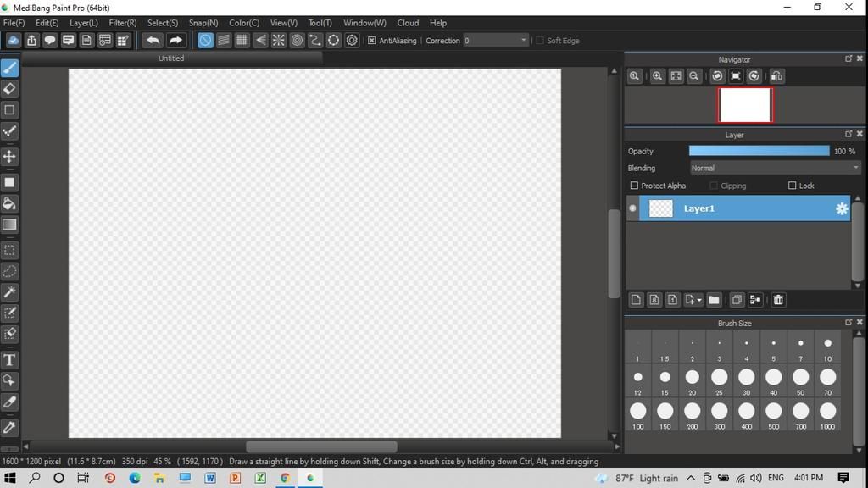Image resolution: width=868 pixels, height=488 pixels.
Task: Open the Filter menu
Action: point(122,23)
